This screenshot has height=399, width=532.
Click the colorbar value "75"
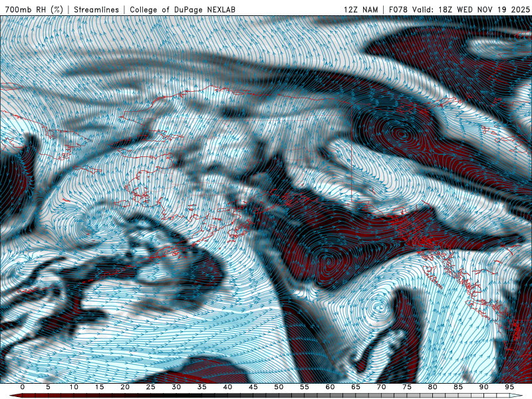click(x=407, y=387)
